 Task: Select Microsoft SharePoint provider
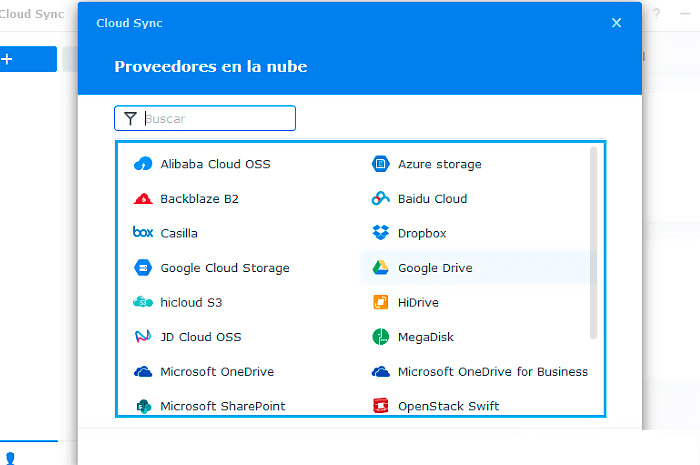click(222, 406)
